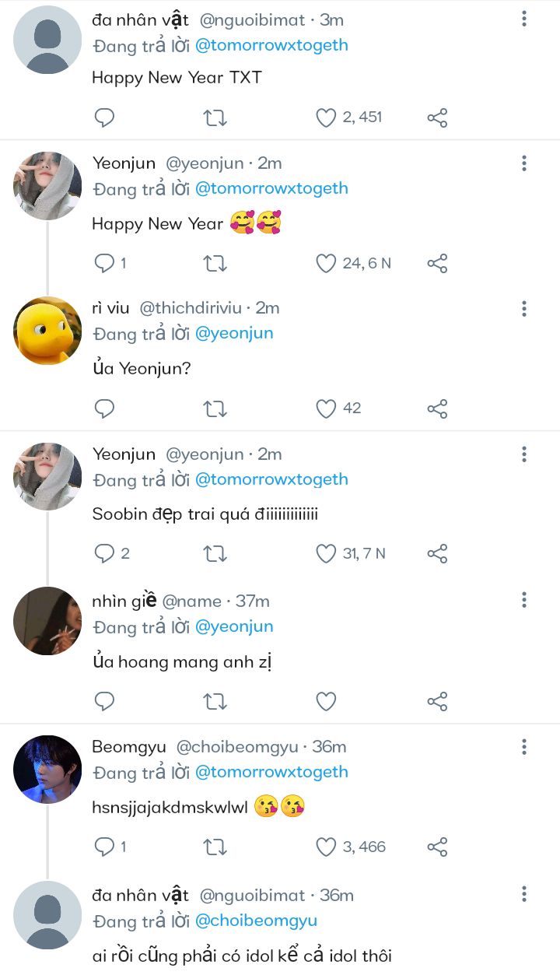Like the 'Ủa hoang mang anh zị' tweet
This screenshot has width=560, height=975.
326,701
